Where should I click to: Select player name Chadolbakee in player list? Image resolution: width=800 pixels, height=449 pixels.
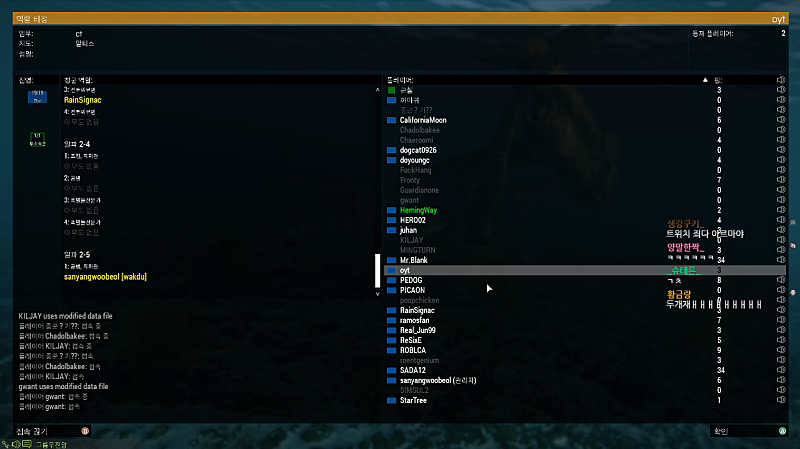[x=419, y=130]
